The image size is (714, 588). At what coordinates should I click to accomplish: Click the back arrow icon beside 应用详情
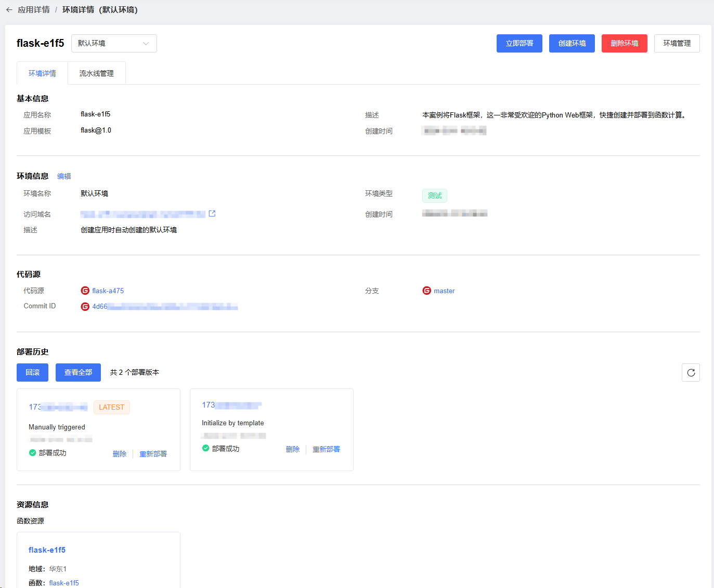pos(9,10)
